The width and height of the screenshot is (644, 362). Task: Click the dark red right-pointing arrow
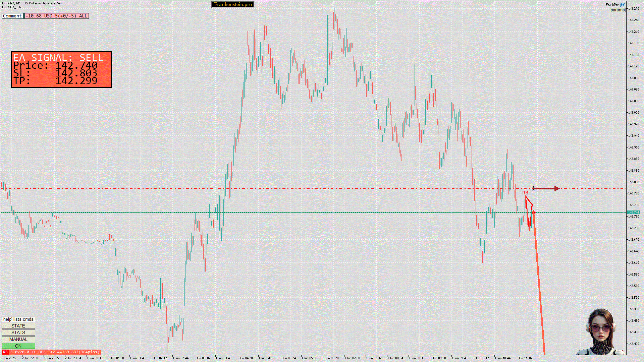tap(547, 189)
